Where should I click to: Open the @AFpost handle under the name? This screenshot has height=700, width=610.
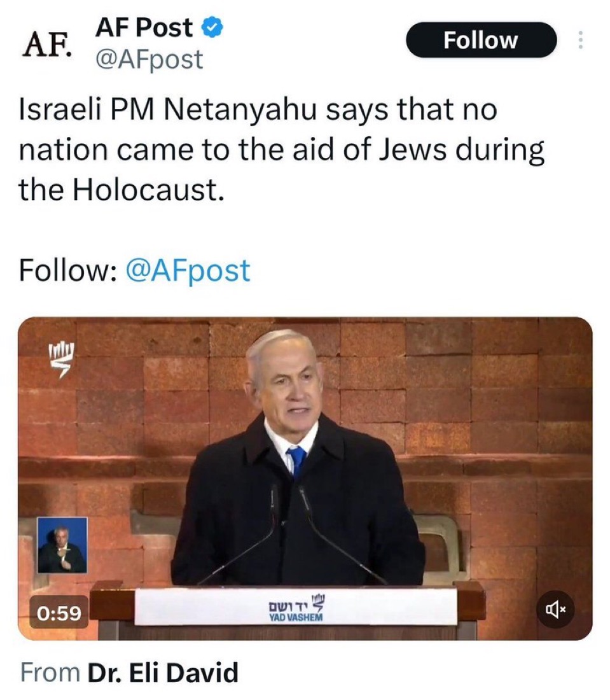[149, 59]
